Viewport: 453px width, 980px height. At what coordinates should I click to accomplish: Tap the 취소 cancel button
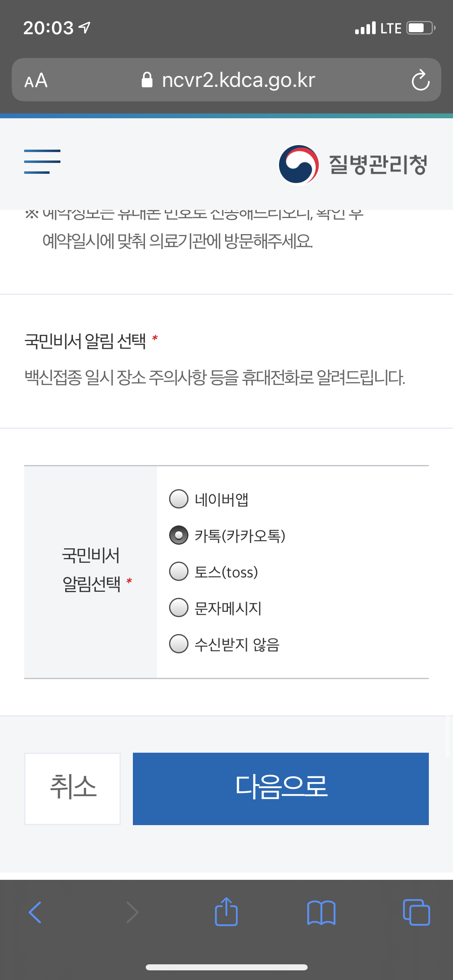72,789
